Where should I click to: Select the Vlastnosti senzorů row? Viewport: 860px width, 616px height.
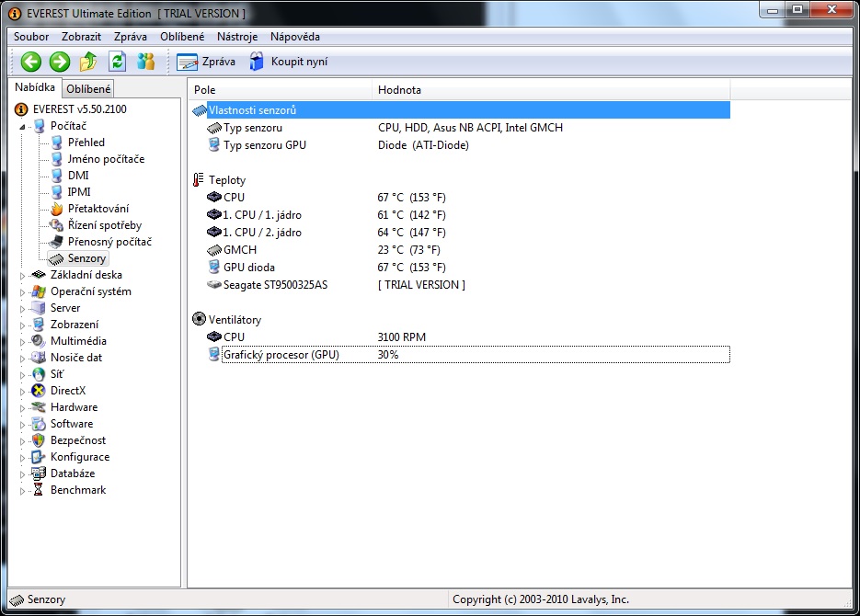click(460, 110)
